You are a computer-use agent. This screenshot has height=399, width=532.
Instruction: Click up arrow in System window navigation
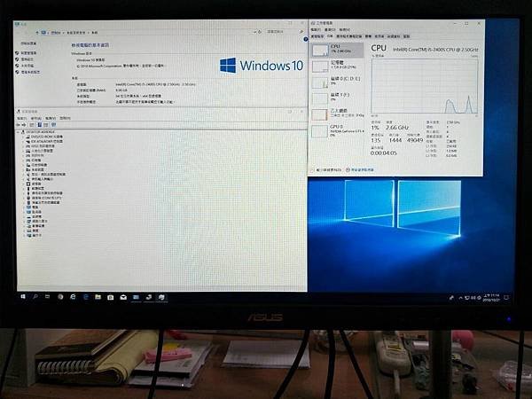coord(37,33)
